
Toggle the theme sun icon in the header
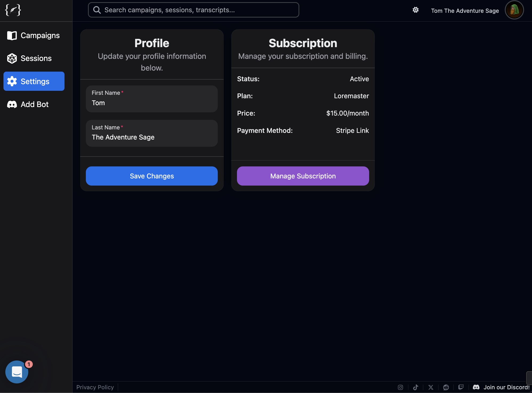pos(416,10)
